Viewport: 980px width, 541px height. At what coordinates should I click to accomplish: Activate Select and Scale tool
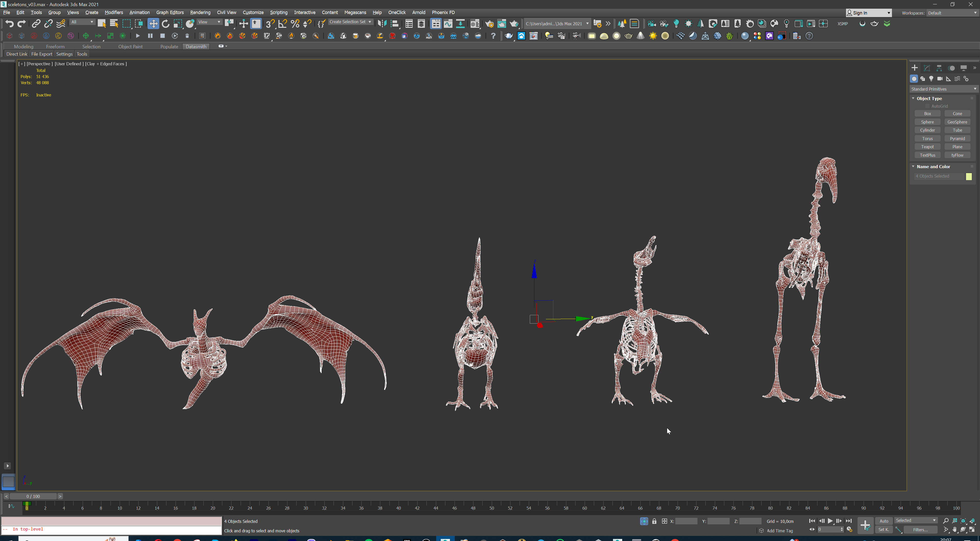tap(178, 23)
